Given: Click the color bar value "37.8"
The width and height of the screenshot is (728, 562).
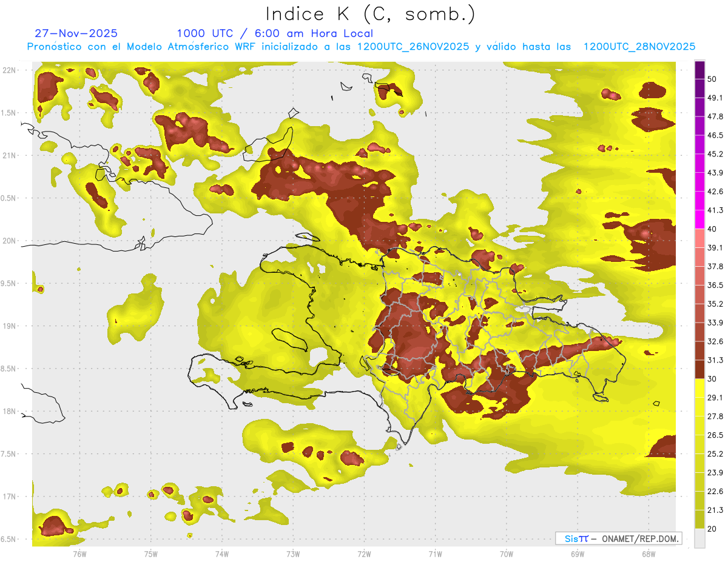Looking at the screenshot, I should 715,266.
